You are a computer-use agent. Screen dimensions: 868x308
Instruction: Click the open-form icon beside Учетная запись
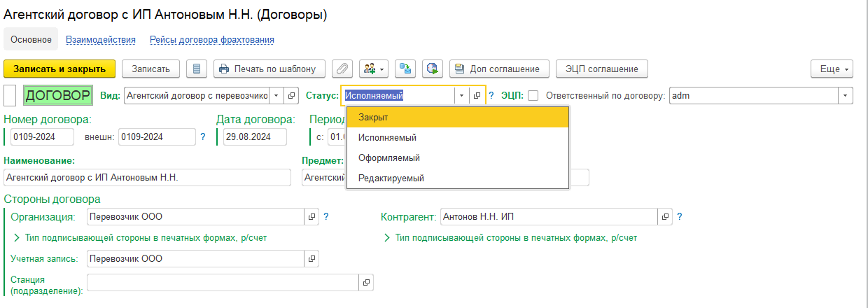[x=312, y=259]
